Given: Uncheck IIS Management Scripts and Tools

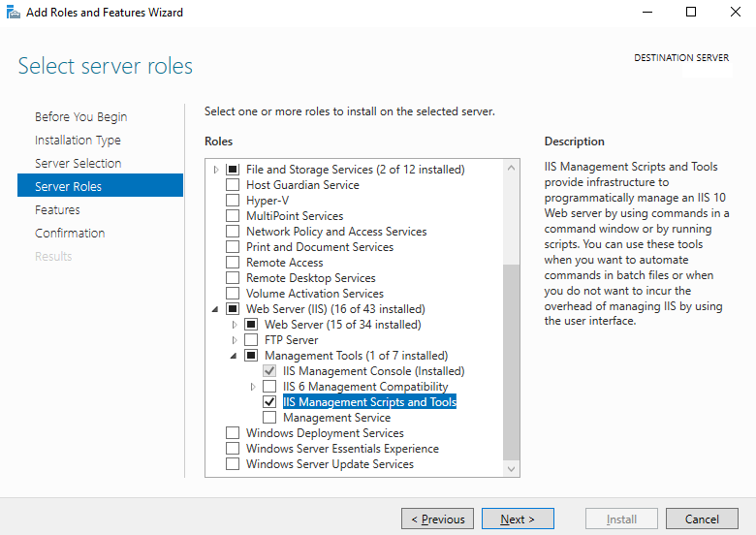Looking at the screenshot, I should [x=269, y=401].
